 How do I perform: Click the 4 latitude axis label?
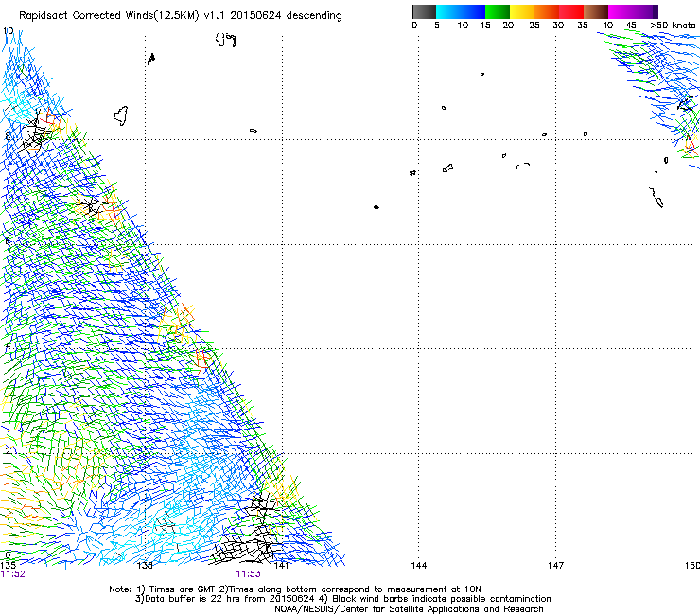[x=8, y=346]
